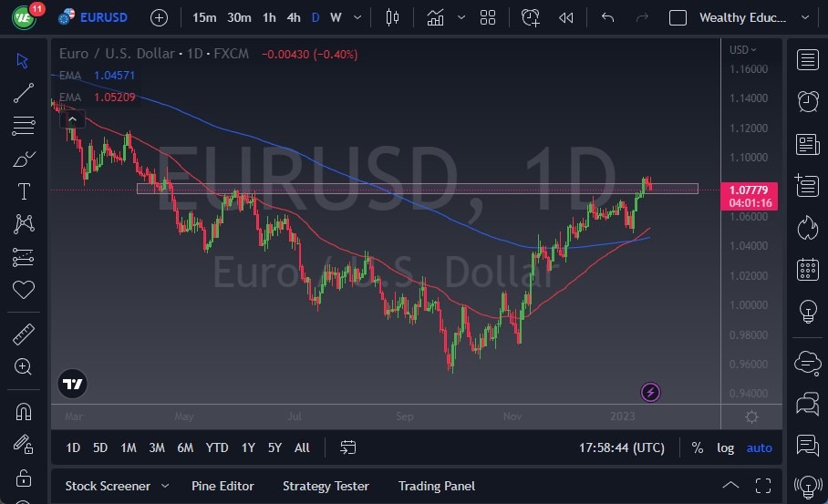Open the indicators menu
This screenshot has width=828, height=504.
[435, 17]
